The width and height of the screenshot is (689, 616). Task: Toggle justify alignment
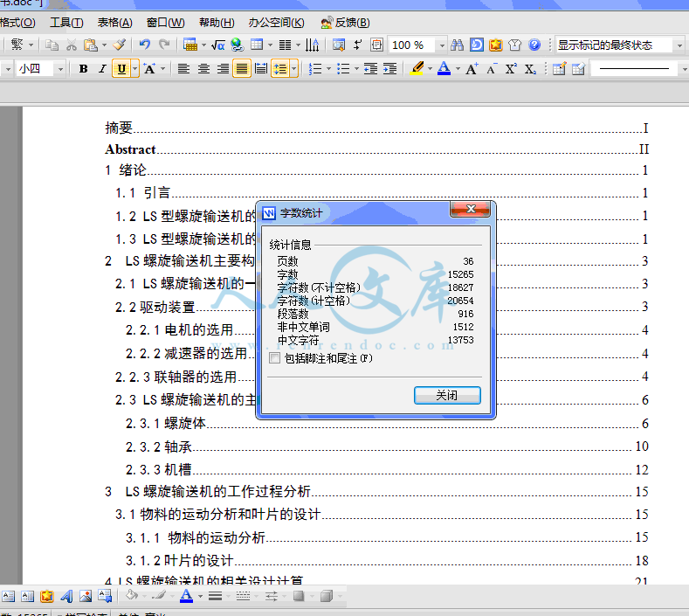[x=242, y=69]
